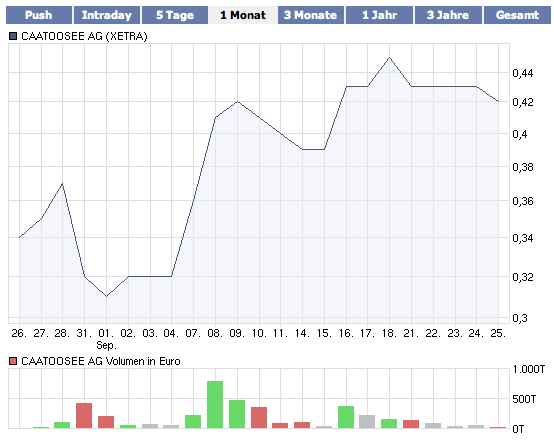Click the 26. date label
This screenshot has height=440, width=554.
tap(19, 333)
